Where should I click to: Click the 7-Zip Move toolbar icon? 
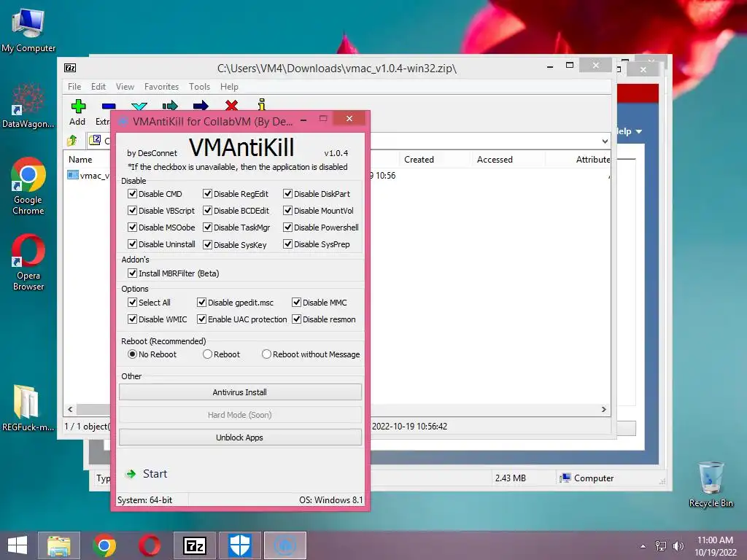coord(201,105)
